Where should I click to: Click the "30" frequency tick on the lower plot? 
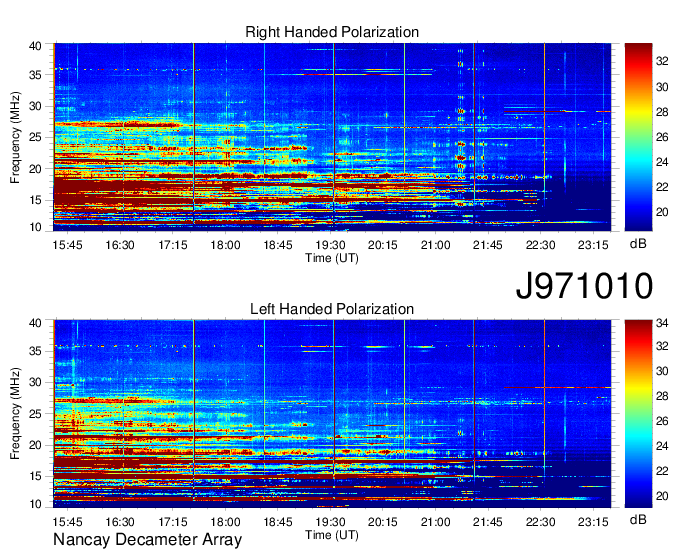pos(35,382)
